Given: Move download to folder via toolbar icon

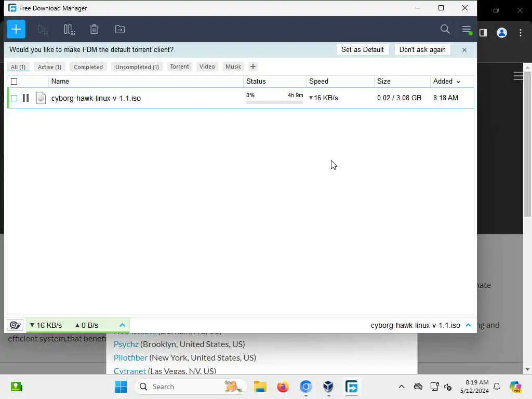Looking at the screenshot, I should (x=120, y=30).
